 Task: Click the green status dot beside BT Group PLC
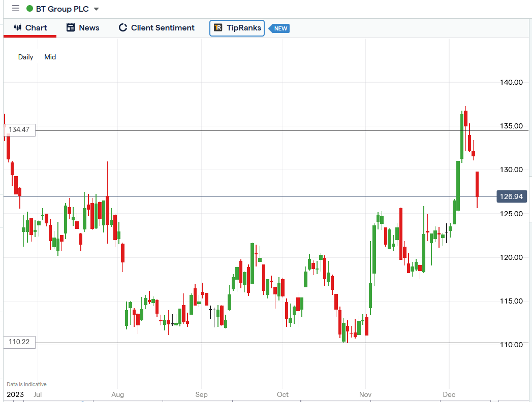(29, 9)
